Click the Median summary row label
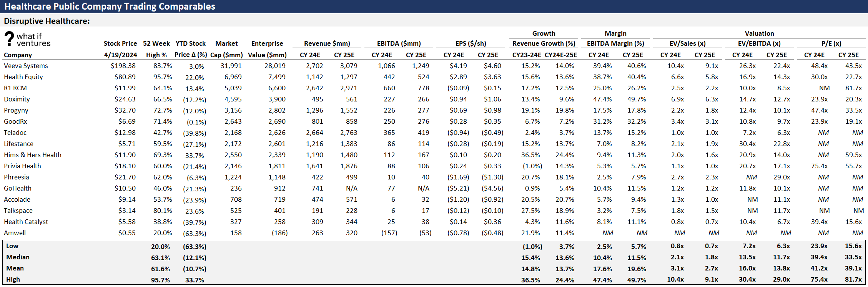The height and width of the screenshot is (287, 868). tap(18, 257)
